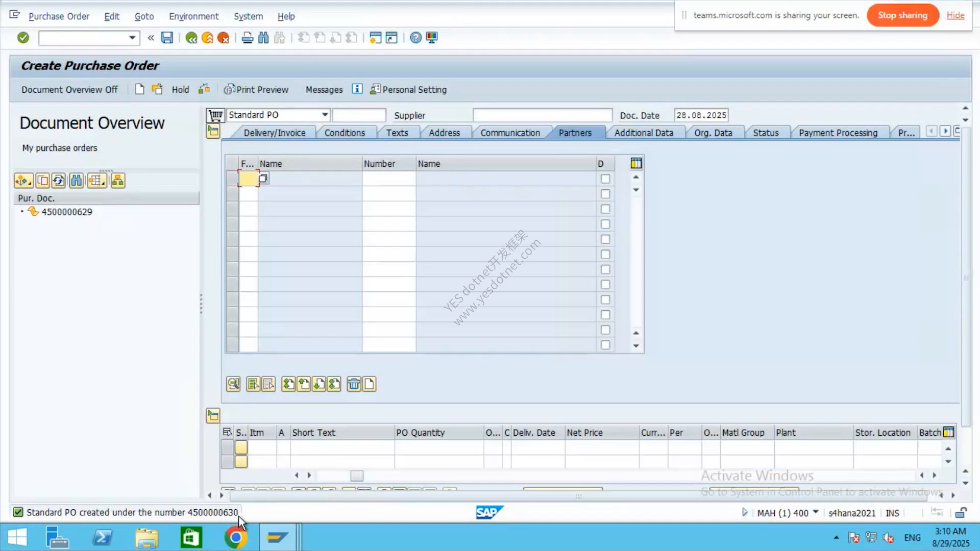
Task: Click the red Cancel icon
Action: pos(224,38)
